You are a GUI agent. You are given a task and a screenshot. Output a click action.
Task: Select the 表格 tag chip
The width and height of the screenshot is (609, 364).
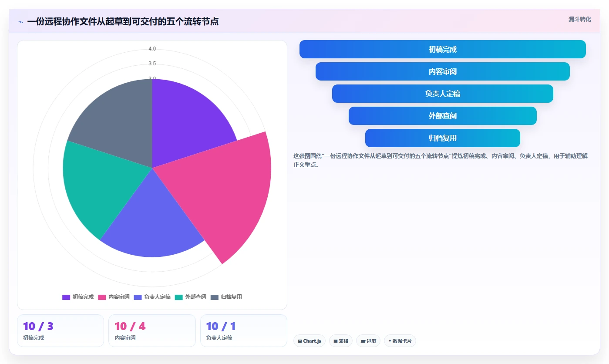(341, 341)
